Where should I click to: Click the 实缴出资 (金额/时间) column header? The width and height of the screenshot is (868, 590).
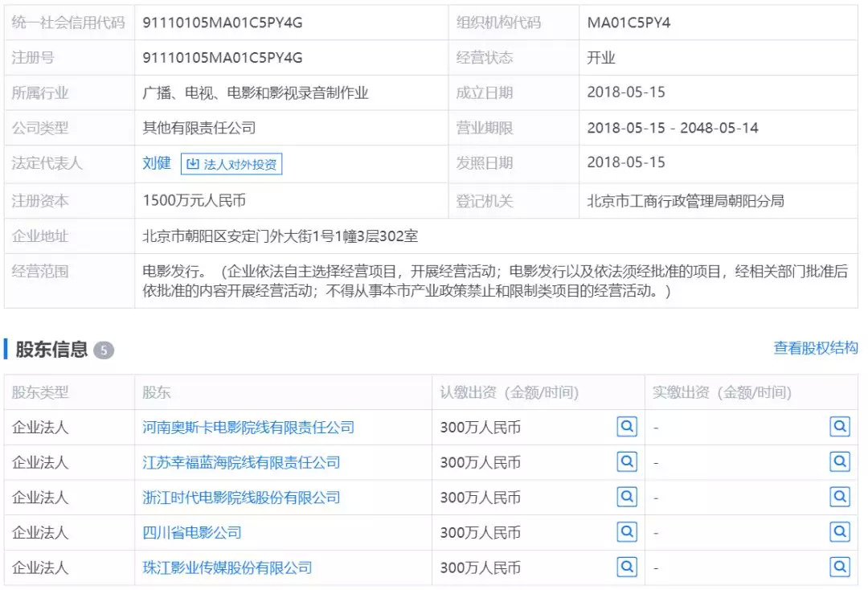(722, 392)
